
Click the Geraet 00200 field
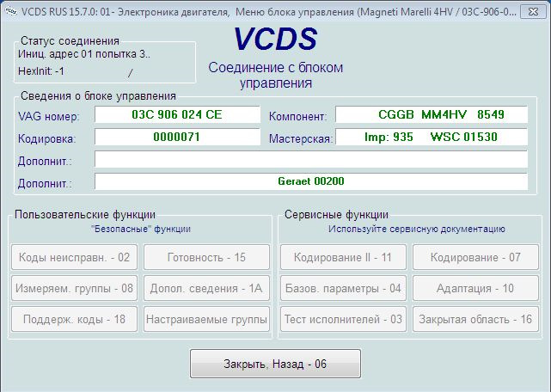tap(311, 181)
